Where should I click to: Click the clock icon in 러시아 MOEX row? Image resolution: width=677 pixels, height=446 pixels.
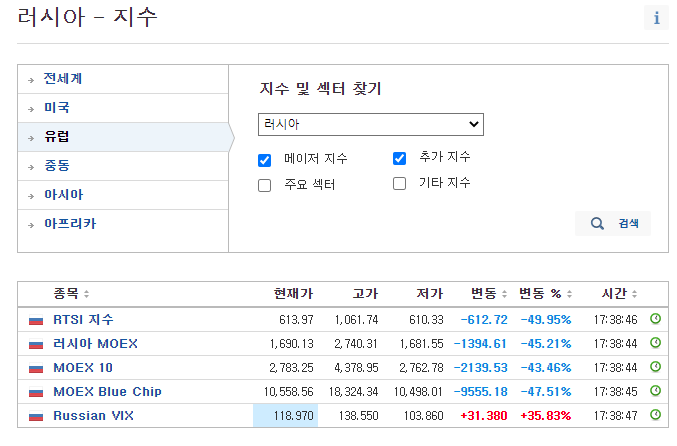tap(655, 343)
